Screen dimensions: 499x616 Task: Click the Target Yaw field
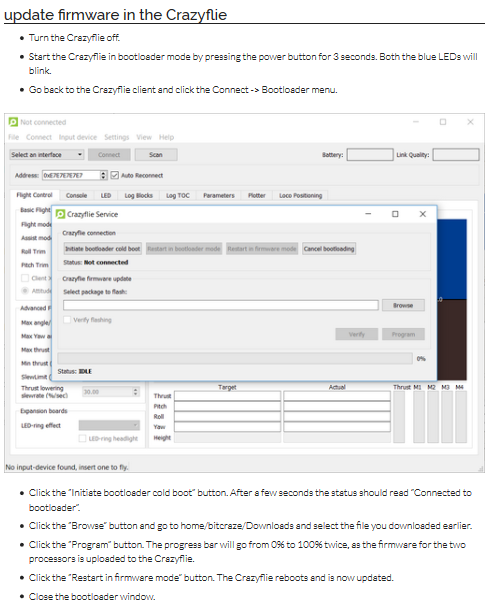coord(227,427)
